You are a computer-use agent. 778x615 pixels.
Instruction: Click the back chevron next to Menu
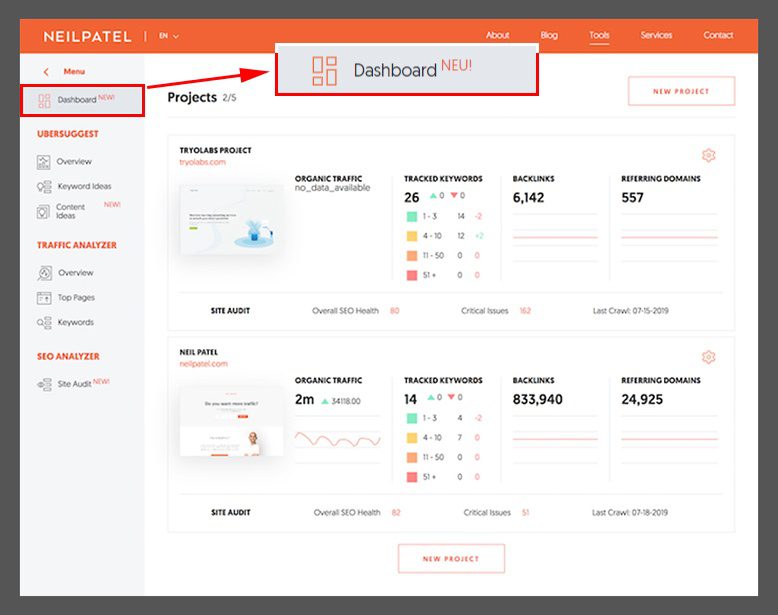46,72
